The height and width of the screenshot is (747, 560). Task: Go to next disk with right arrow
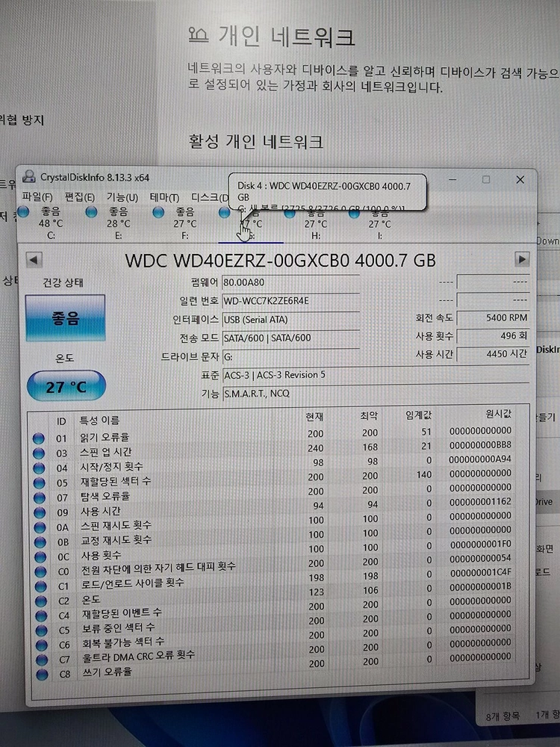[x=522, y=259]
